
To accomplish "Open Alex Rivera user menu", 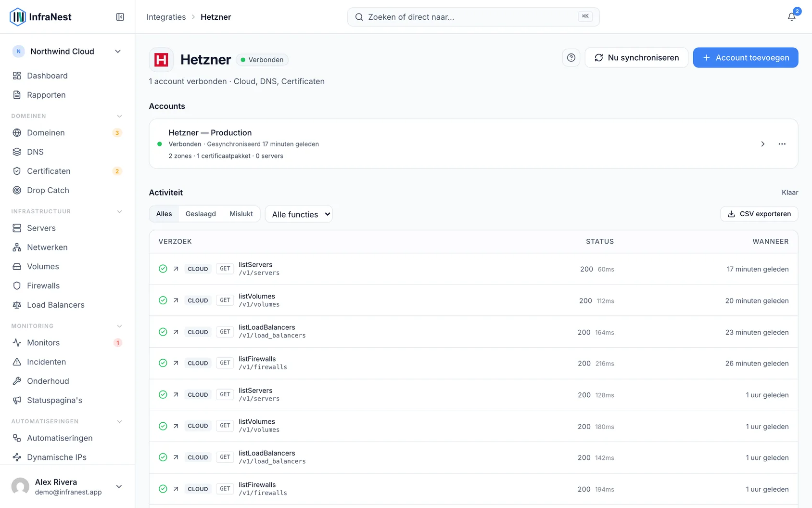I will point(67,487).
